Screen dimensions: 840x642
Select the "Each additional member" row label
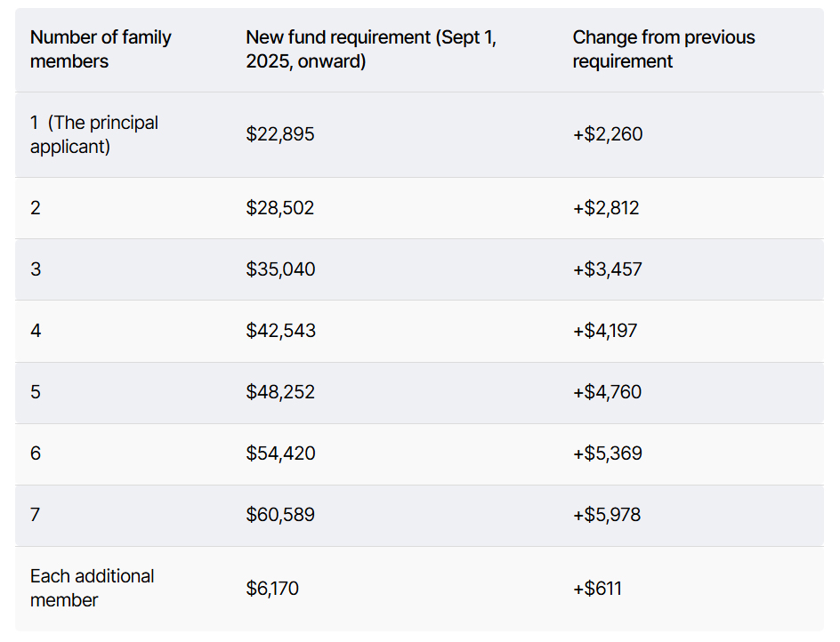93,589
